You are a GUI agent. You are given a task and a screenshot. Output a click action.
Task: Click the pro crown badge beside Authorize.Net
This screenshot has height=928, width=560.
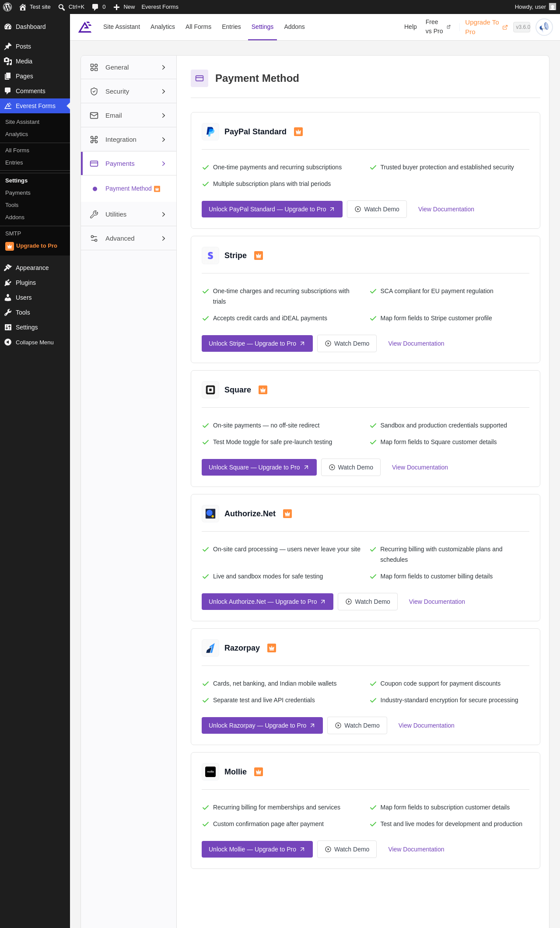point(287,514)
